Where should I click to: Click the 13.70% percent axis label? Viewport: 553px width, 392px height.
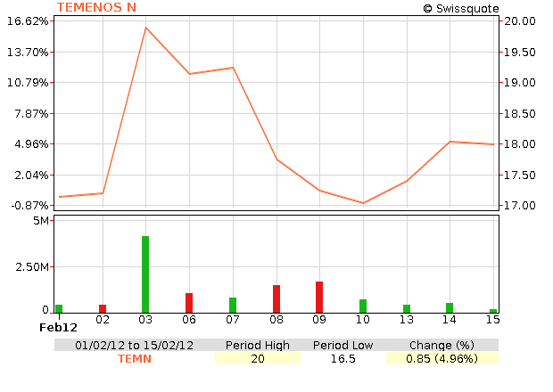pyautogui.click(x=28, y=53)
